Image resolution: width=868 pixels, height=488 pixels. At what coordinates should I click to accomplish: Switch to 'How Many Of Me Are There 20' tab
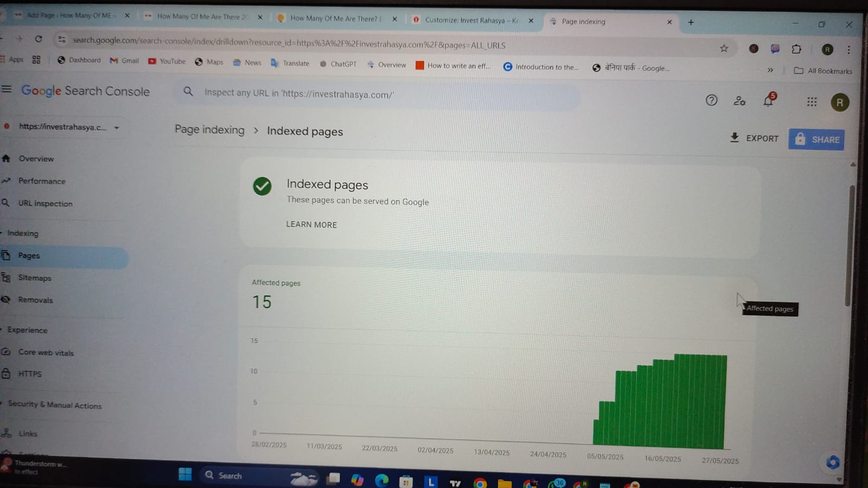point(202,17)
